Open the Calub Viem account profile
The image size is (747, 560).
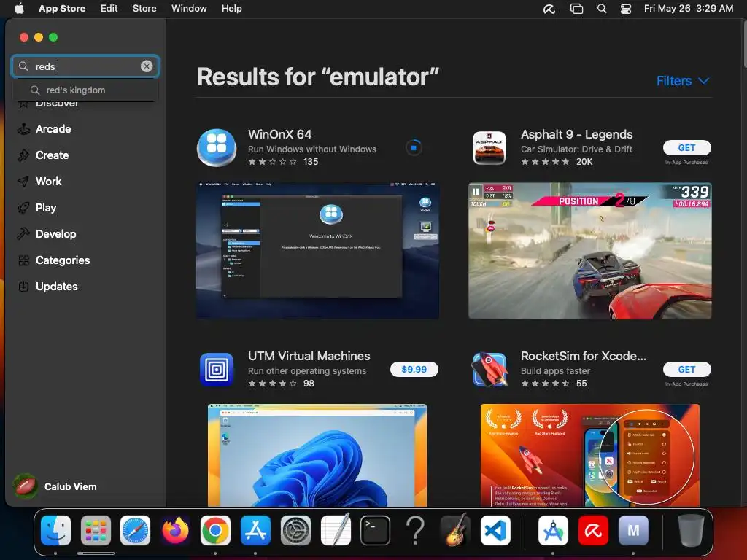point(55,486)
